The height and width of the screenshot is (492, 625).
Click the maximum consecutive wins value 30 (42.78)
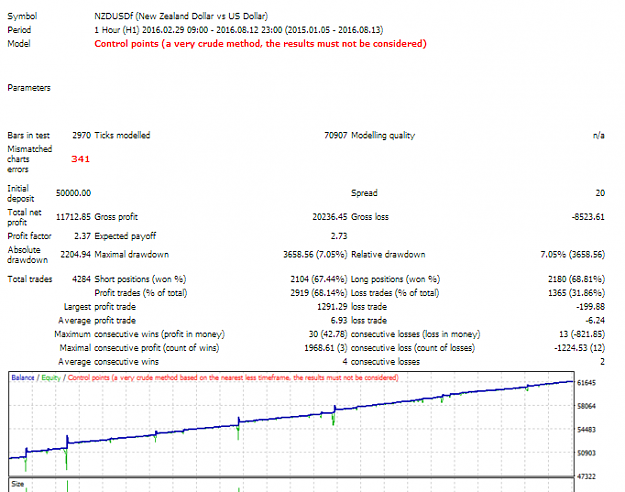pos(328,334)
